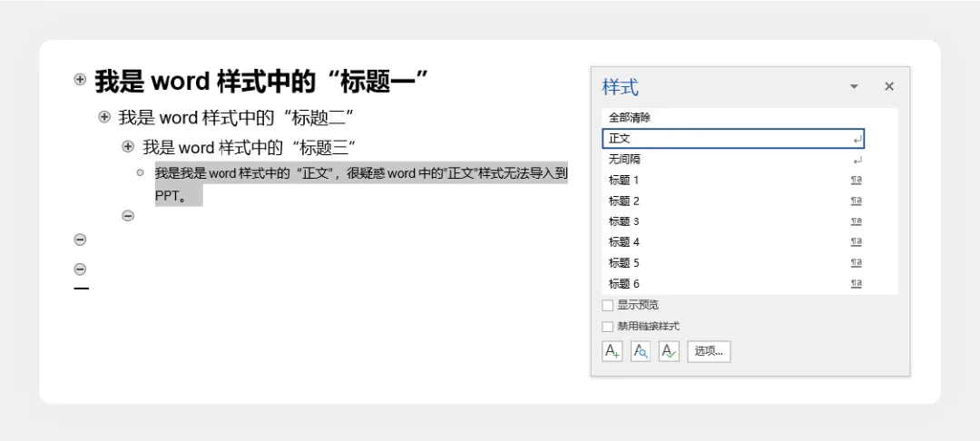
Task: Click the linked style icon beside 标题 6
Action: 857,284
